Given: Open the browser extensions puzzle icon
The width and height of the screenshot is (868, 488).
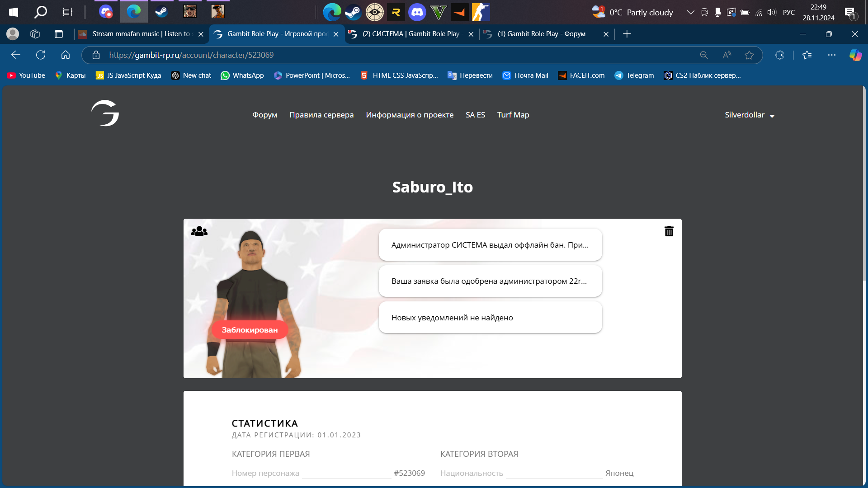Looking at the screenshot, I should pos(779,55).
